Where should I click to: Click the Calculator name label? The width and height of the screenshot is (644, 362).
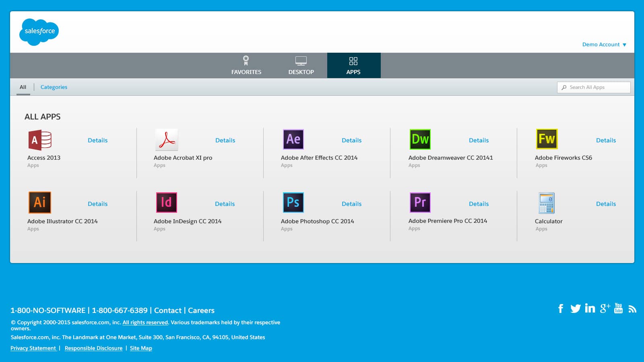click(549, 221)
